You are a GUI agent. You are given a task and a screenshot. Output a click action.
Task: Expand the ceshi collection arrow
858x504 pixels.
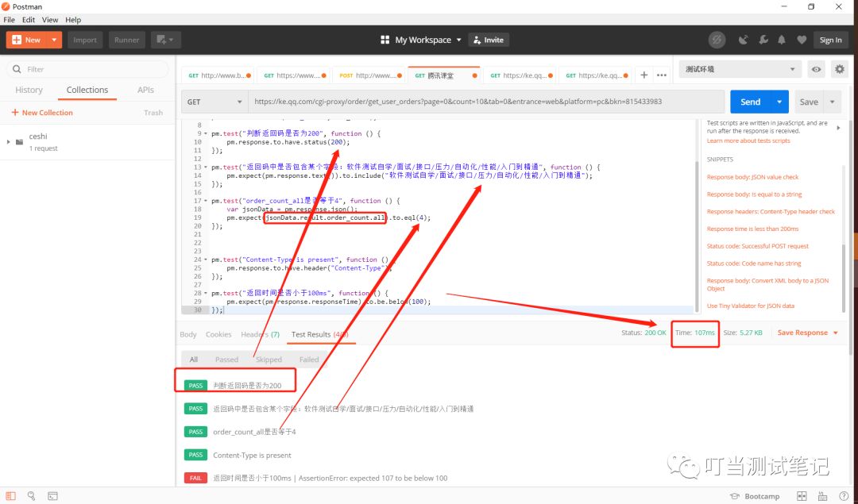pos(8,141)
